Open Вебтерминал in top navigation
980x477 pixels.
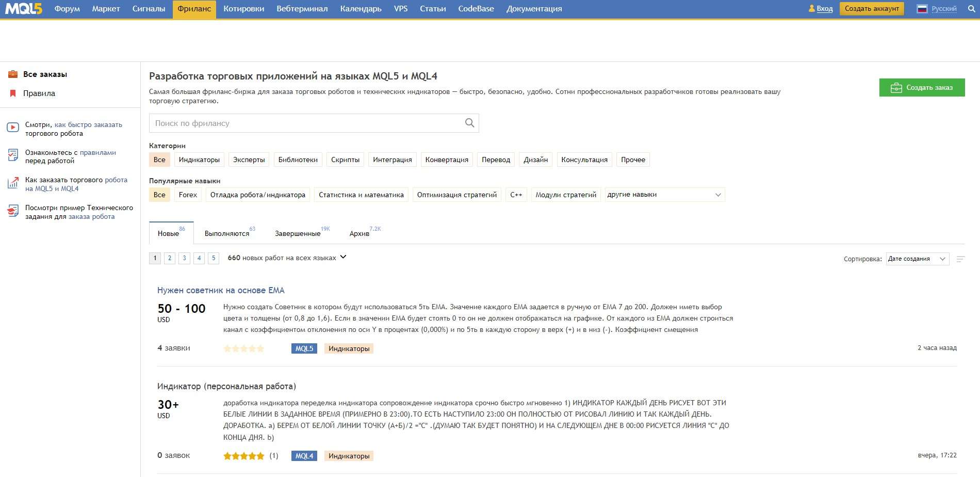(302, 9)
